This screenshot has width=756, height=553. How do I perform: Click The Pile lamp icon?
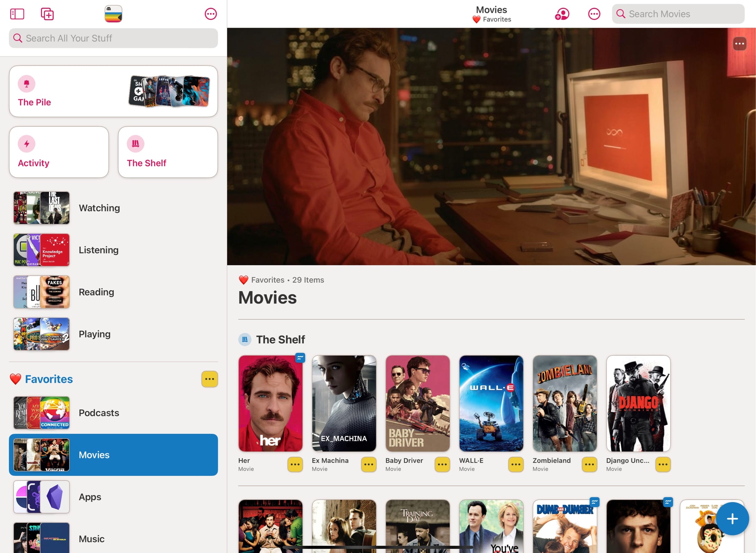coord(26,83)
